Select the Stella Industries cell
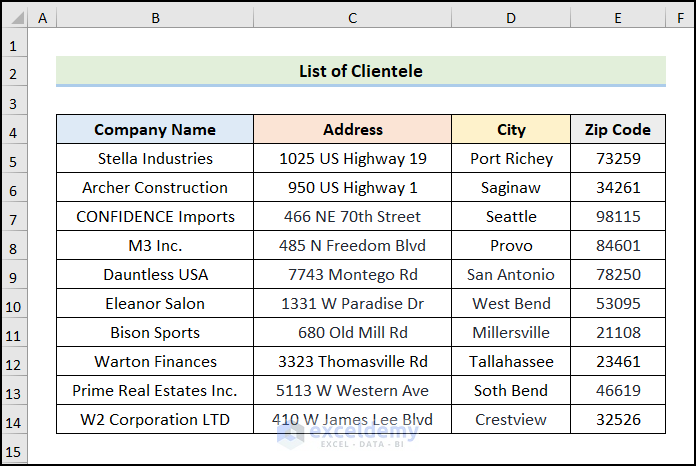This screenshot has width=696, height=466. (x=155, y=159)
